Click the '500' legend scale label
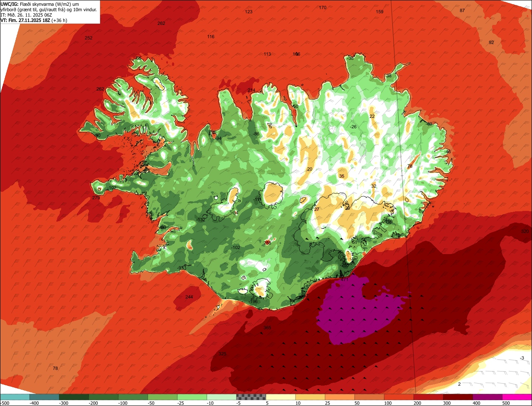Image resolution: width=532 pixels, height=406 pixels. (x=506, y=403)
